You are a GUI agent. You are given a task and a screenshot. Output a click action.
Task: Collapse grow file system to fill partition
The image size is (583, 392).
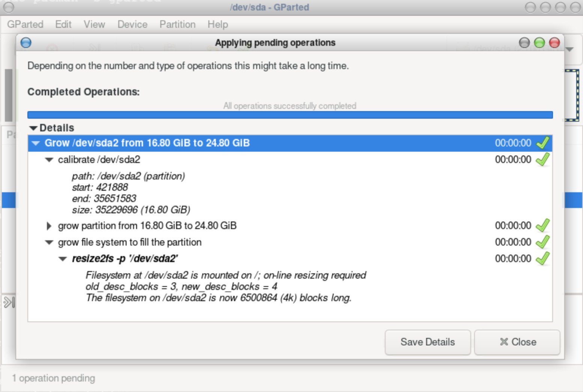[49, 242]
